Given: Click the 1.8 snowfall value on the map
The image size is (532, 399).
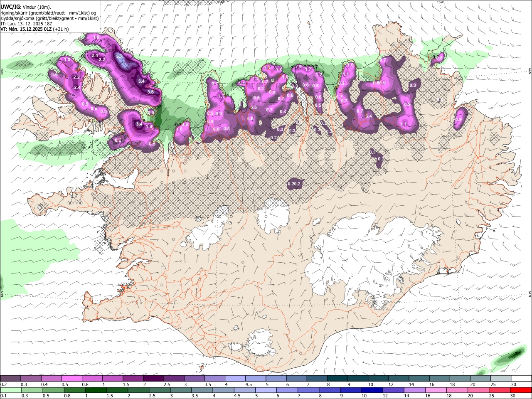Looking at the screenshot, I should [149, 126].
